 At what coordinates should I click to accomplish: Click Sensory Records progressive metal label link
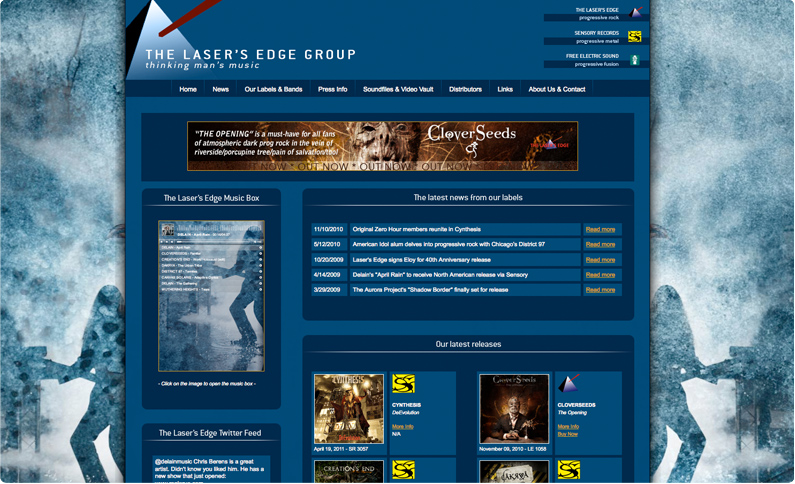pyautogui.click(x=596, y=37)
